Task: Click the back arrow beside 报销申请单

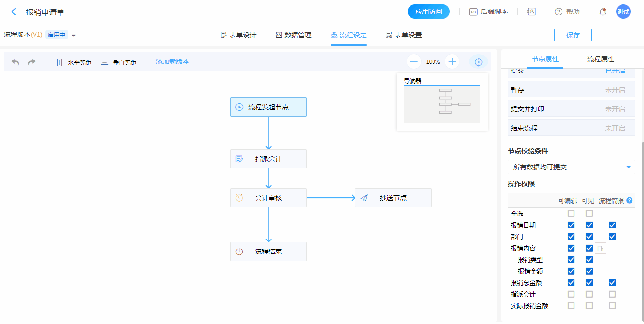Action: click(x=13, y=12)
